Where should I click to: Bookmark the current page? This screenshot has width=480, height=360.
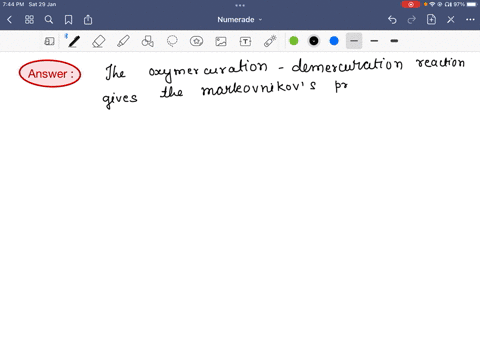(68, 20)
